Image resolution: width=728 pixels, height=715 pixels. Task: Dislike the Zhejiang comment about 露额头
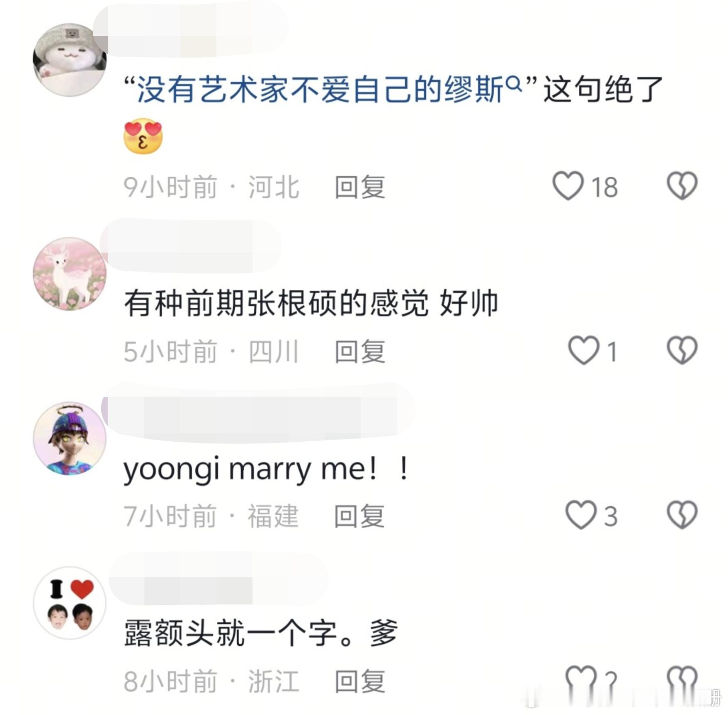[x=682, y=680]
